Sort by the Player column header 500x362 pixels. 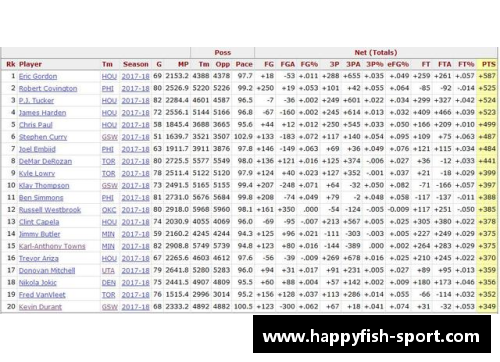coord(30,64)
